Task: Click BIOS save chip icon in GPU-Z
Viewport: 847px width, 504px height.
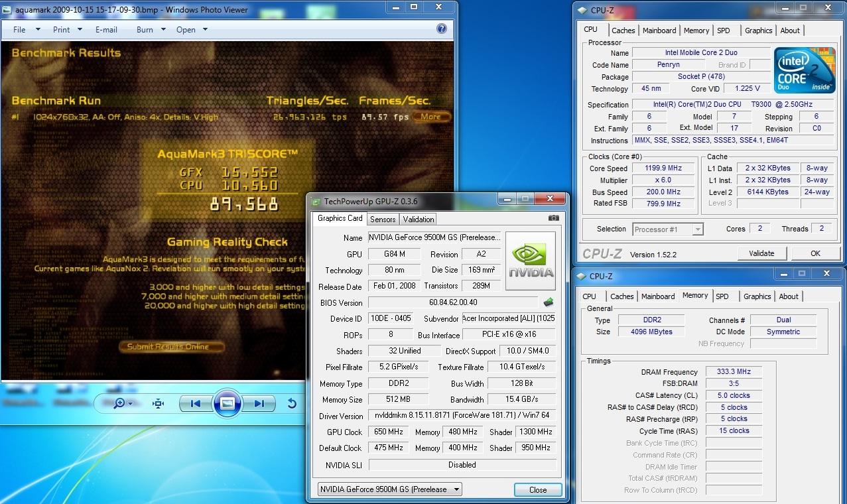Action: click(549, 302)
